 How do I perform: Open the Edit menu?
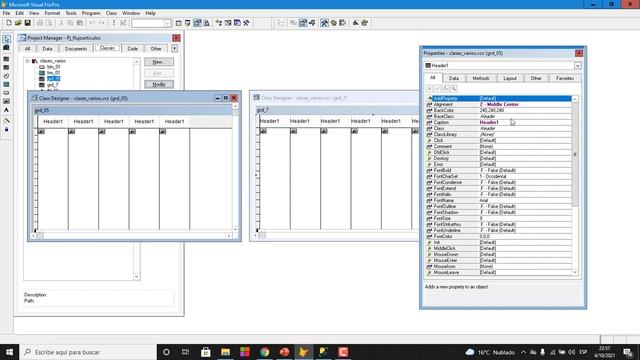[x=19, y=13]
